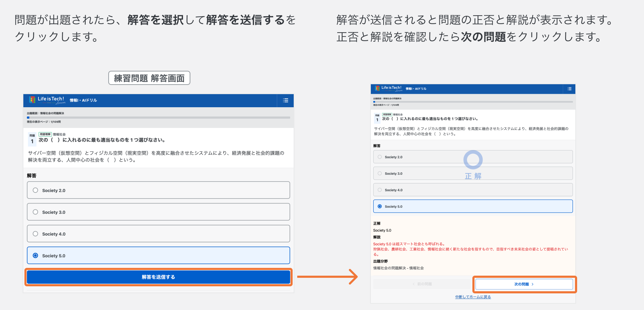Click the 出題分野 heading in result panel
This screenshot has height=310, width=644.
[x=380, y=261]
